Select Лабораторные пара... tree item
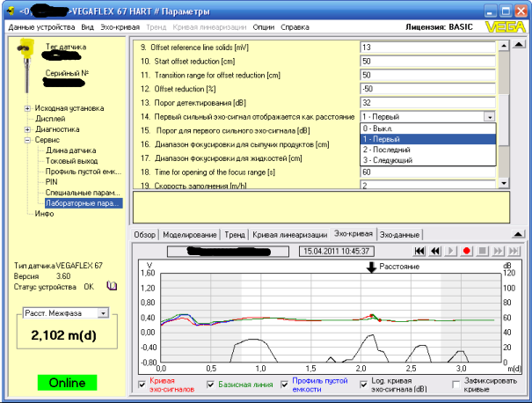The width and height of the screenshot is (532, 403). [84, 203]
